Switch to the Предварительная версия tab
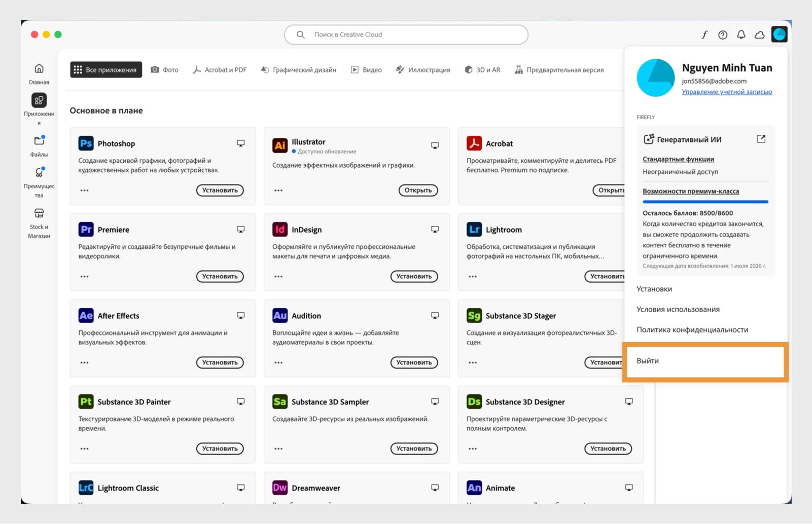Image resolution: width=812 pixels, height=524 pixels. tap(559, 70)
